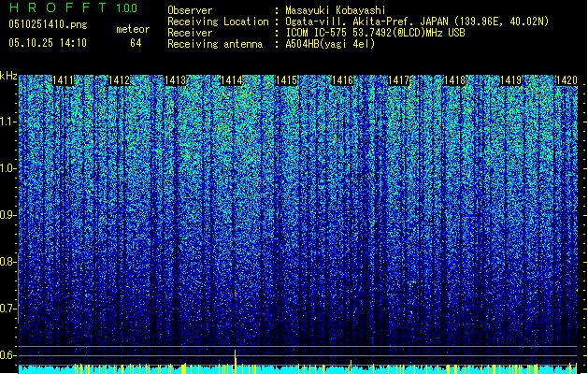Image resolution: width=588 pixels, height=374 pixels.
Task: Click the 1.1 frequency axis label
Action: pos(7,122)
